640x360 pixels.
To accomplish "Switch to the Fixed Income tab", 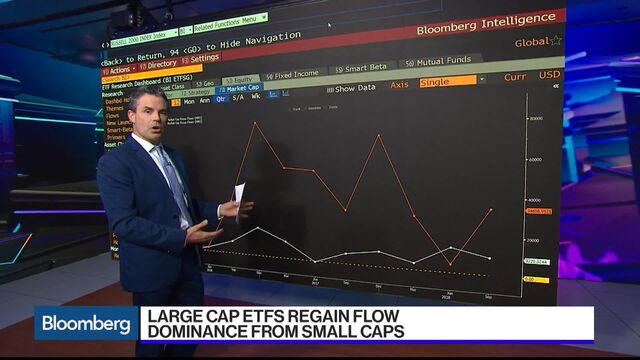I will pos(292,75).
